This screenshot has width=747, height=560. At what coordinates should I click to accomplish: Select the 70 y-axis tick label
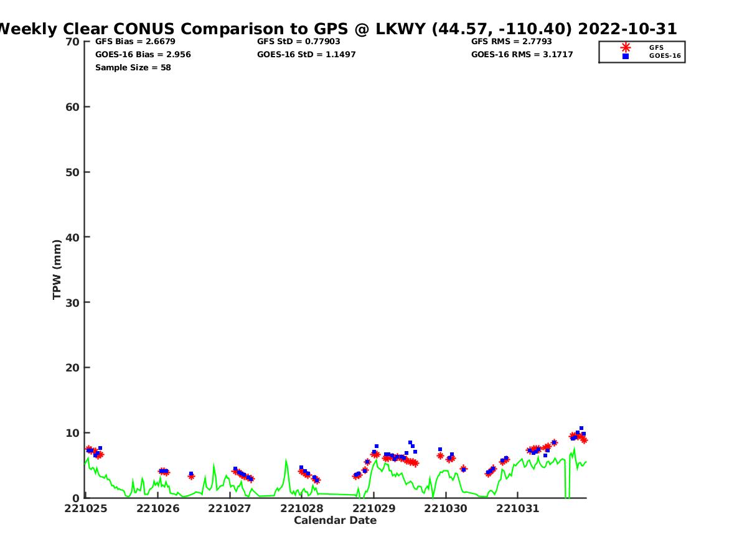(73, 42)
